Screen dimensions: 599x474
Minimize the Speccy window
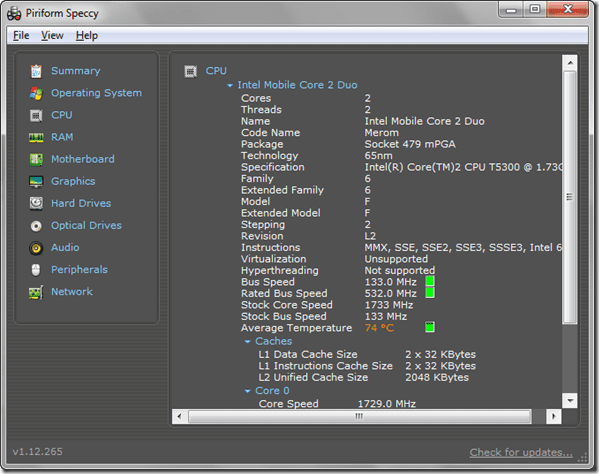pyautogui.click(x=511, y=9)
